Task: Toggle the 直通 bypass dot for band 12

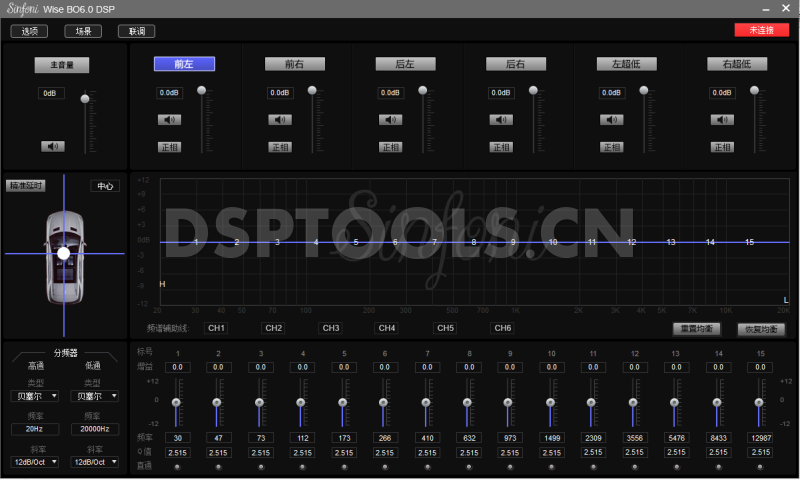Action: pos(635,467)
